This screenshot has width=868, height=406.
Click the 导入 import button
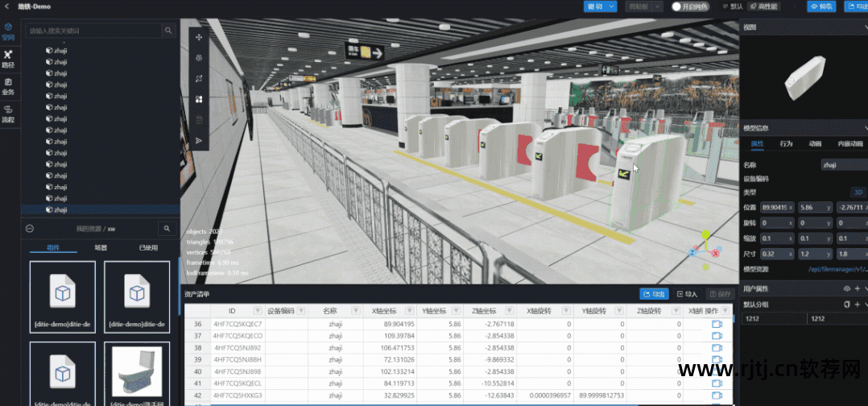click(x=687, y=294)
